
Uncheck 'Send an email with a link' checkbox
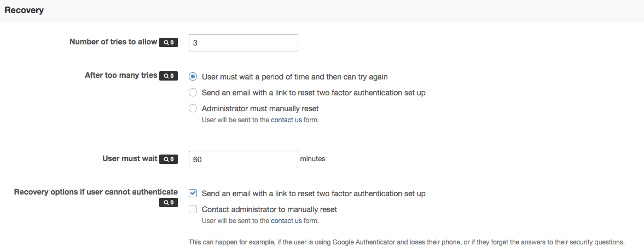click(x=193, y=193)
